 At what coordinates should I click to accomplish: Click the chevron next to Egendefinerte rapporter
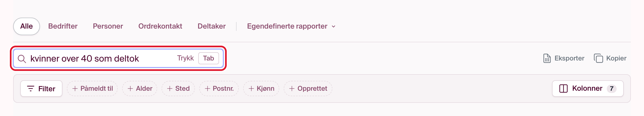coord(334,27)
